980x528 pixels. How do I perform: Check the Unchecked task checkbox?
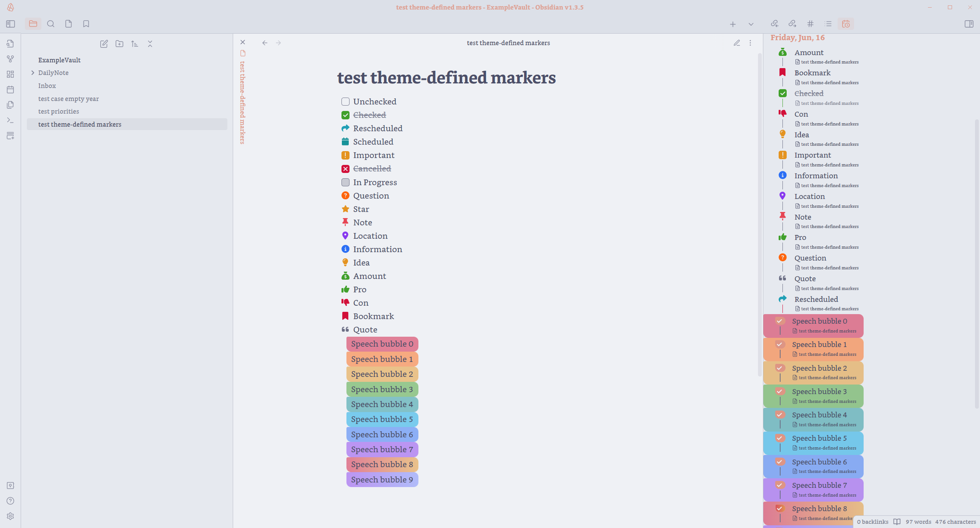point(345,101)
